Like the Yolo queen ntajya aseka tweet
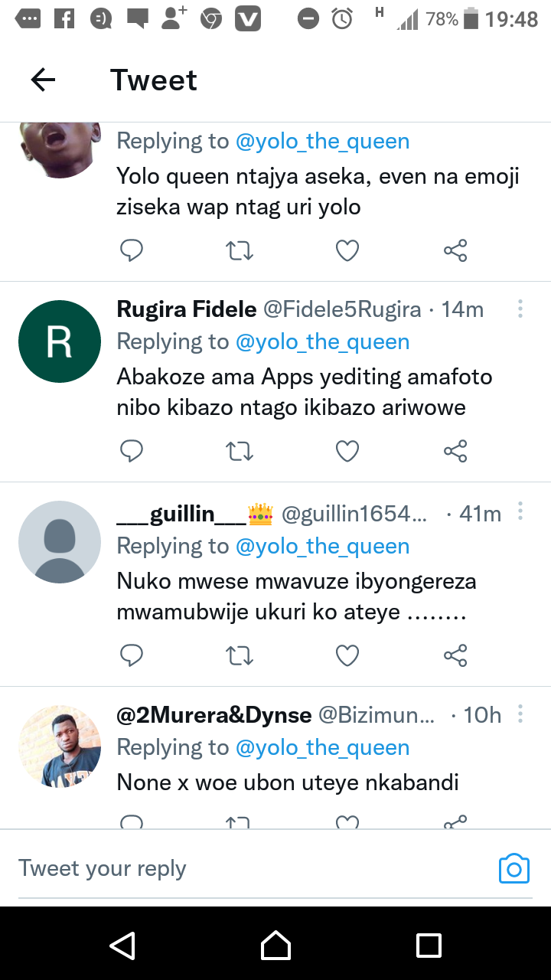 point(347,250)
